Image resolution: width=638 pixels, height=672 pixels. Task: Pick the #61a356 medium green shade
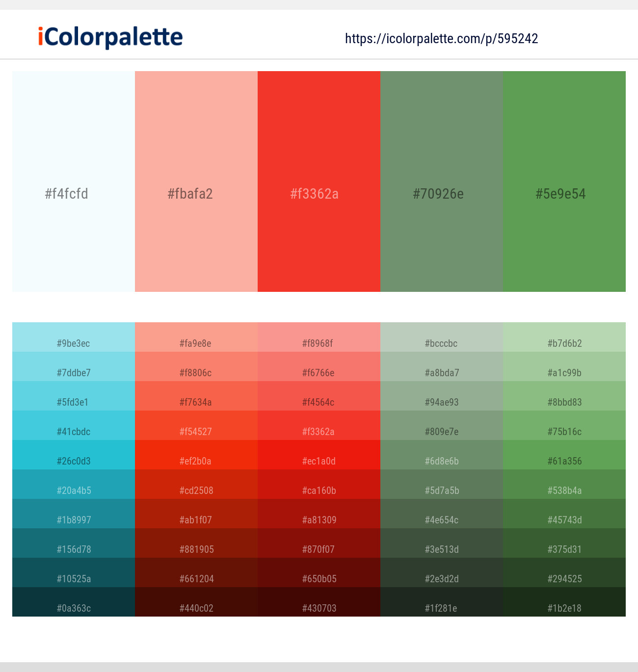coord(564,455)
